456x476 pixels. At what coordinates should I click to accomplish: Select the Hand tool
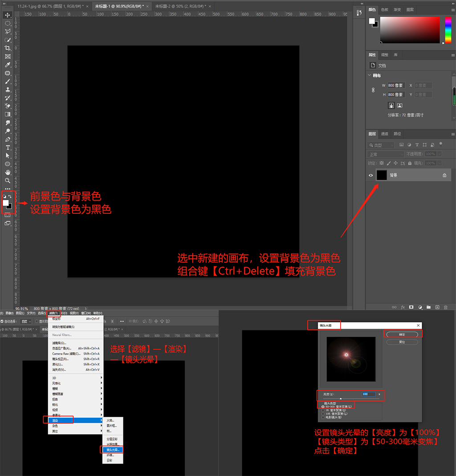(8, 172)
